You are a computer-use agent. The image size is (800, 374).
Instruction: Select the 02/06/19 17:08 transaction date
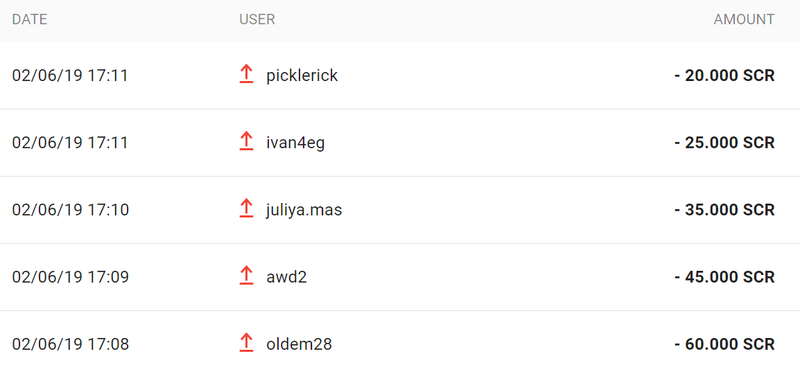tap(70, 344)
